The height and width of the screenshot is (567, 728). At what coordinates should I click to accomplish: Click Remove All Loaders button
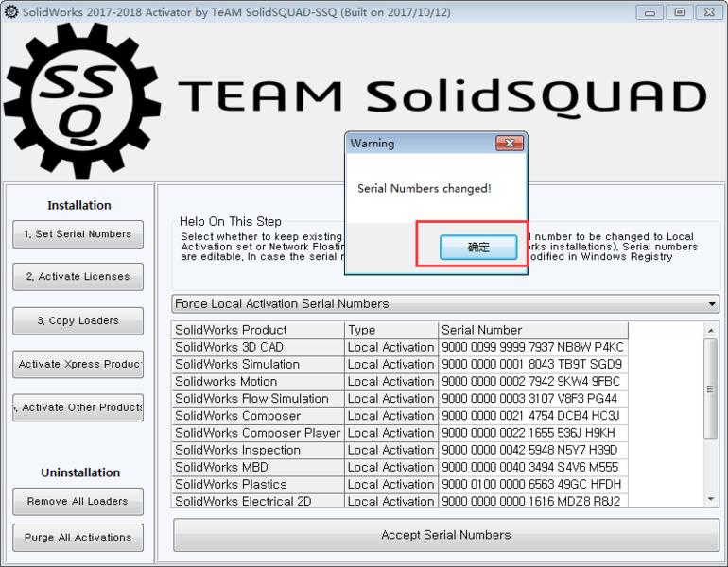point(78,501)
